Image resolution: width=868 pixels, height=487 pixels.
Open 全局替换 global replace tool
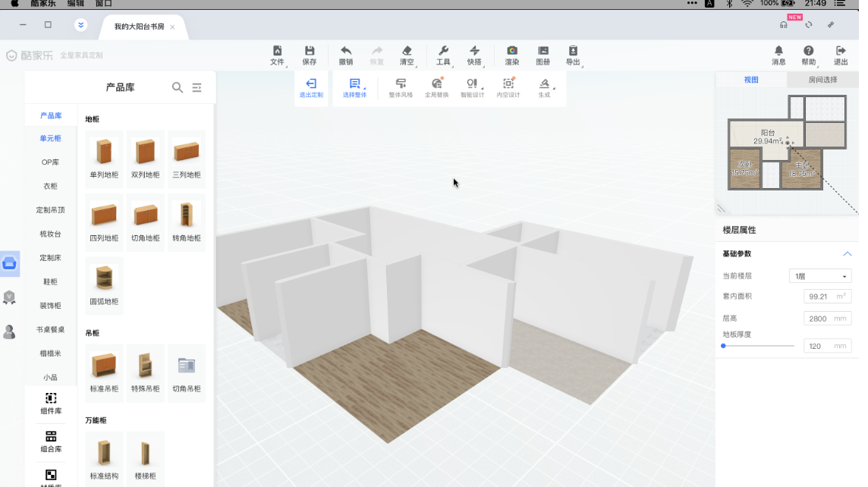pyautogui.click(x=436, y=84)
